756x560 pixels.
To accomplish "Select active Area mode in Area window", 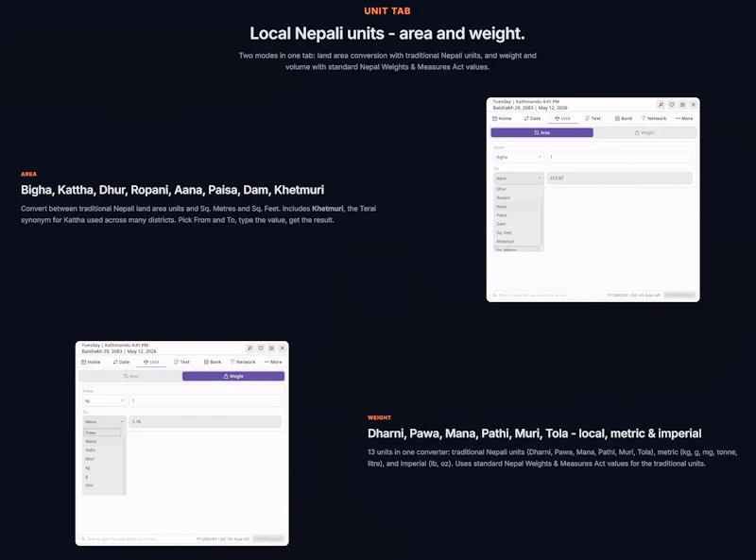I will point(541,132).
